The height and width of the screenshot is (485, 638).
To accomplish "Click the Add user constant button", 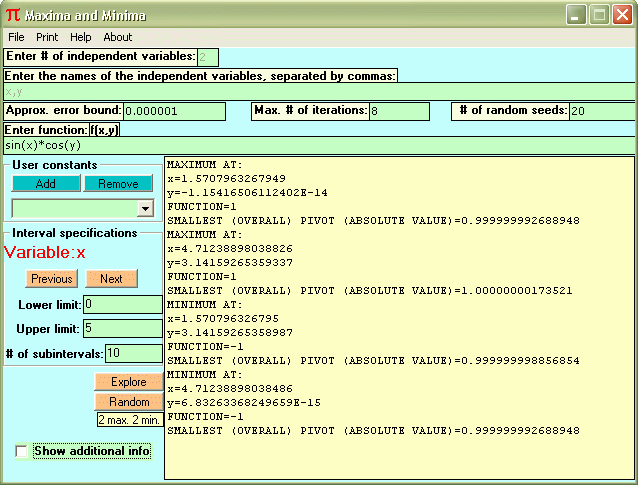I will pos(45,184).
